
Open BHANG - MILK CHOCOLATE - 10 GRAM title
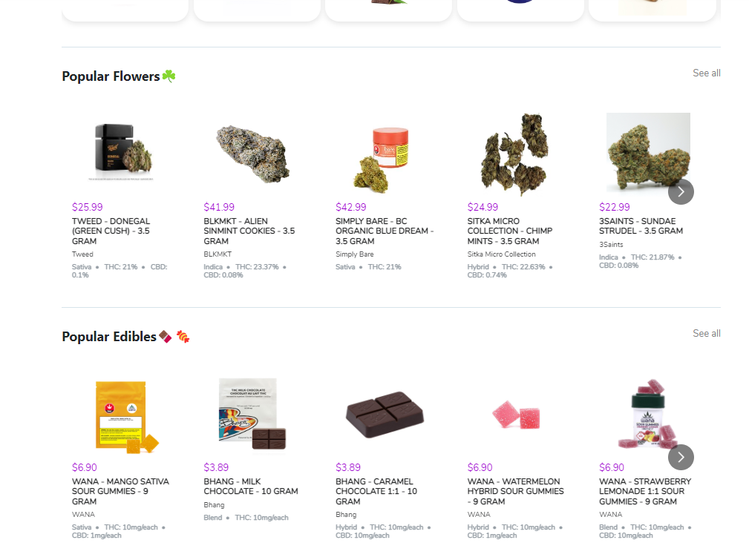251,487
